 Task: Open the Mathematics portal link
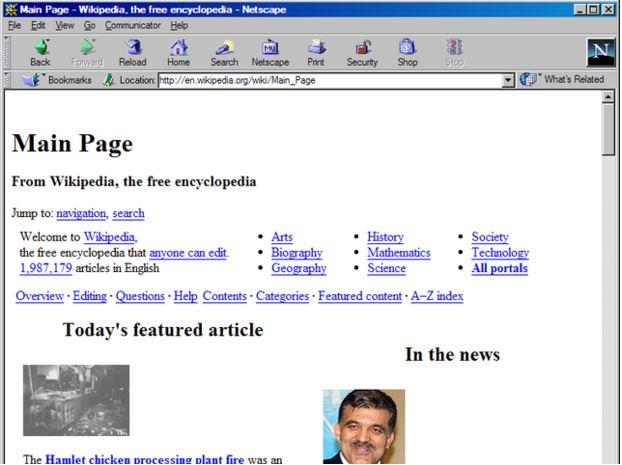(x=399, y=253)
